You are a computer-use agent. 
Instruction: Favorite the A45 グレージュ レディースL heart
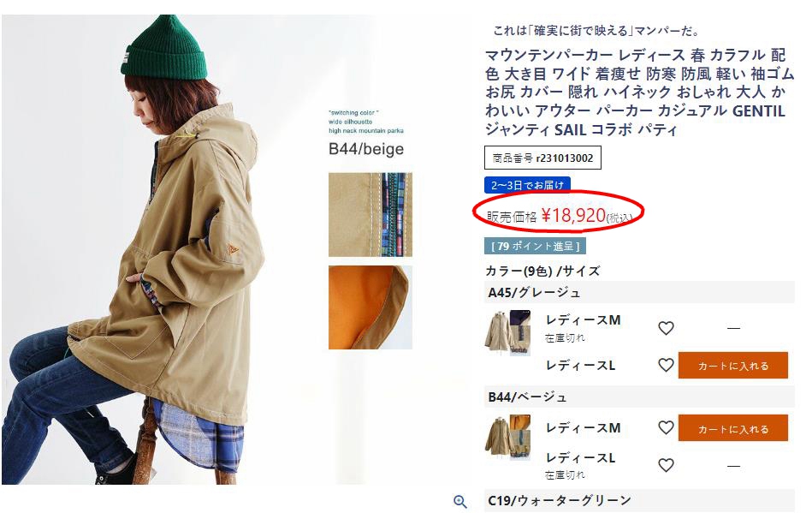[666, 366]
